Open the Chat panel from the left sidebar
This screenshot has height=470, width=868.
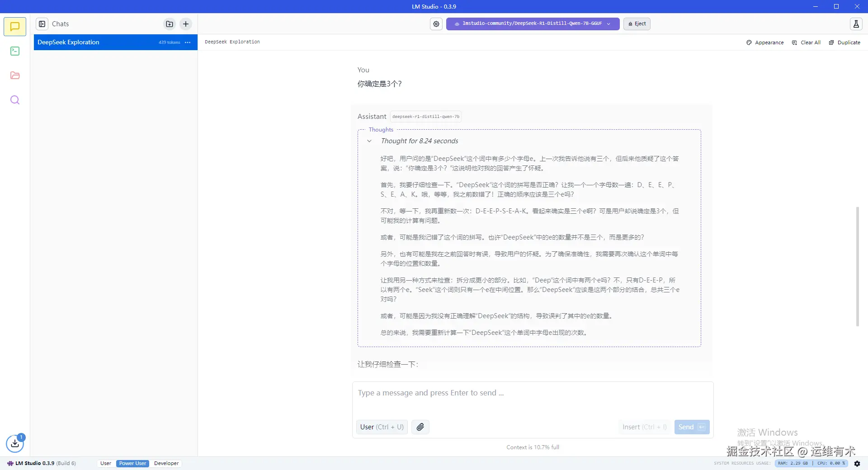click(x=15, y=26)
